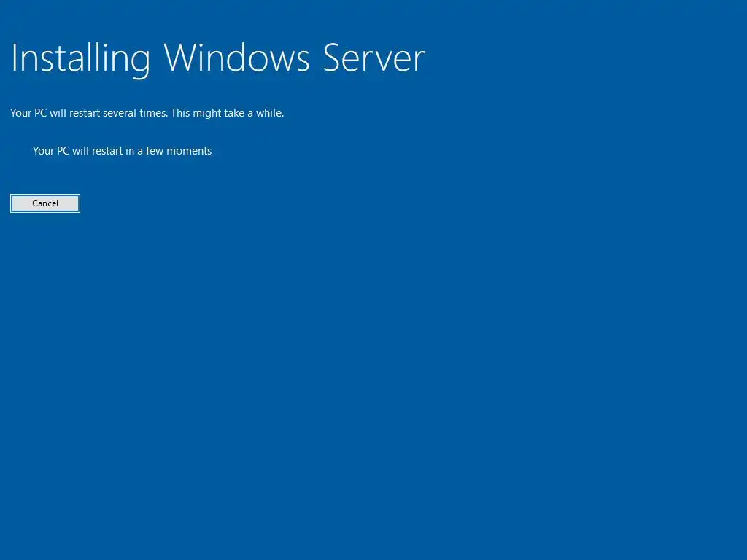The width and height of the screenshot is (747, 560).
Task: Click the word "Windows" in the title
Action: [x=237, y=58]
